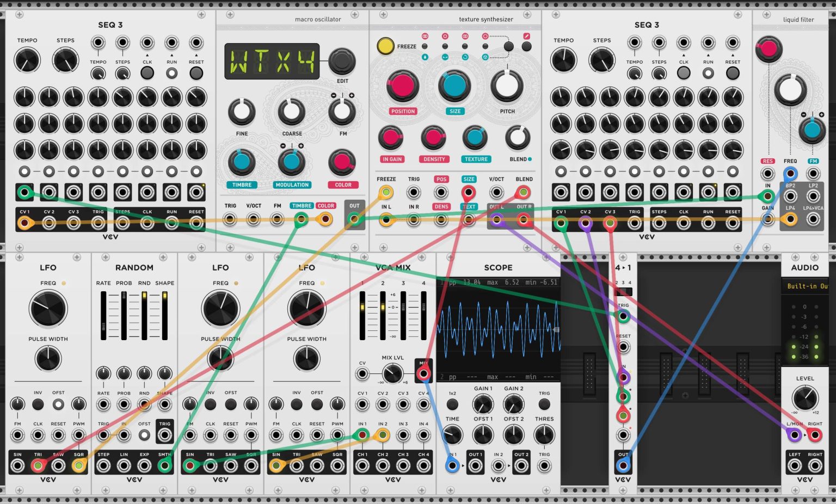
Task: Click the pink POSITION knob on texture synthesizer
Action: 403,85
